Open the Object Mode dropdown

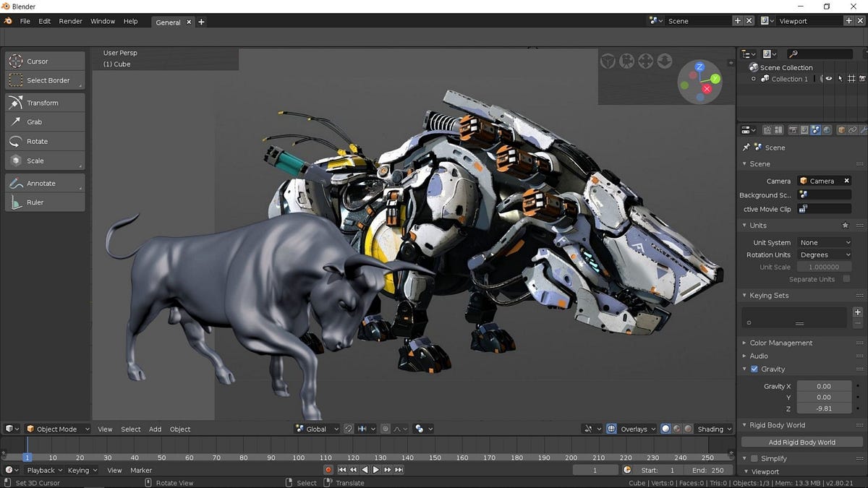tap(57, 429)
